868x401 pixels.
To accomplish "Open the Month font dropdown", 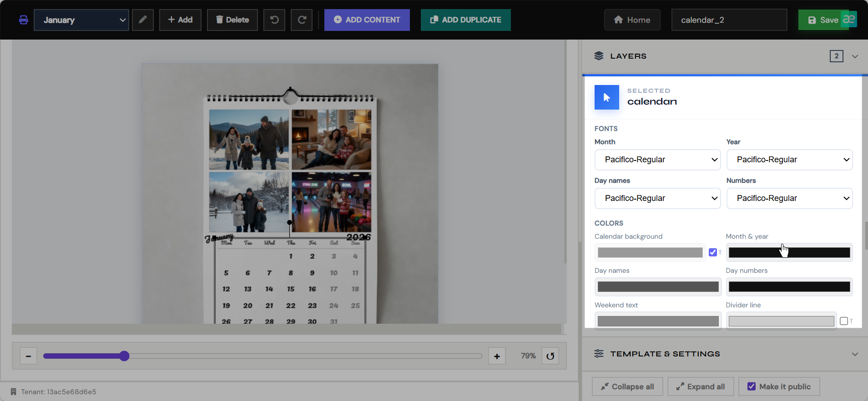I will 657,160.
